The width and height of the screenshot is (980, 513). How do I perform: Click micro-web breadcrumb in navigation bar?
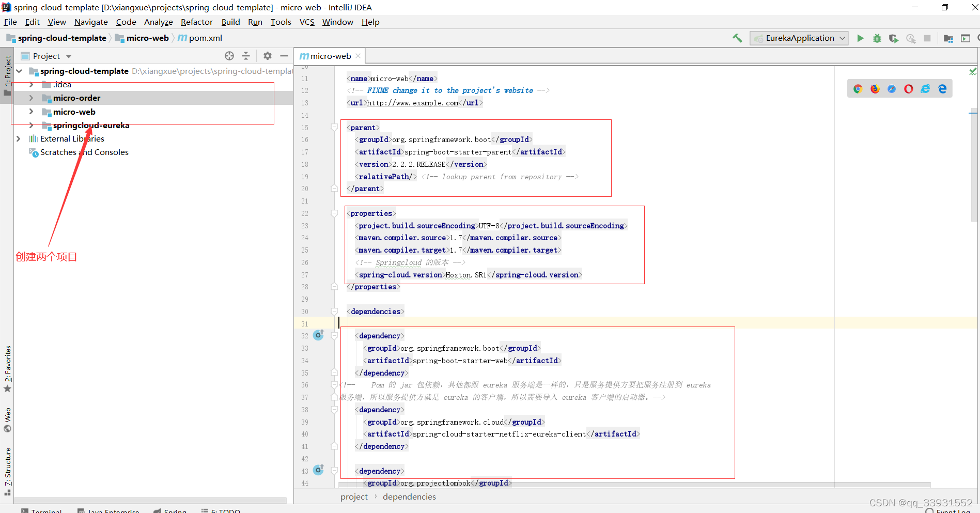coord(142,38)
